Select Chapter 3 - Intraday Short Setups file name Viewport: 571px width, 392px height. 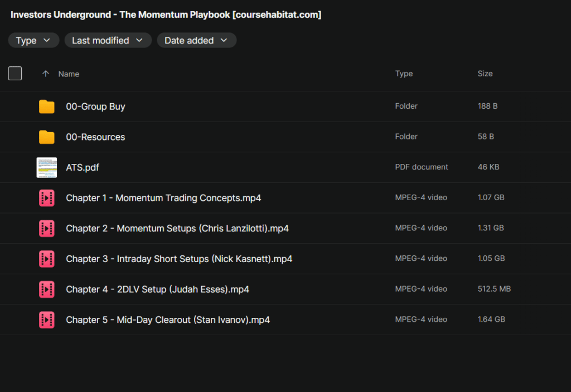(179, 259)
